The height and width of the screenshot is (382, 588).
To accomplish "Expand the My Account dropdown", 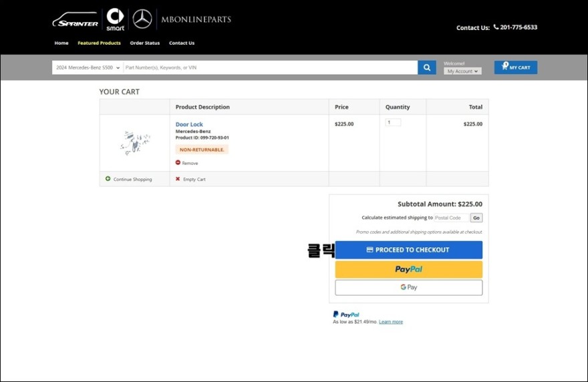I will (x=462, y=71).
